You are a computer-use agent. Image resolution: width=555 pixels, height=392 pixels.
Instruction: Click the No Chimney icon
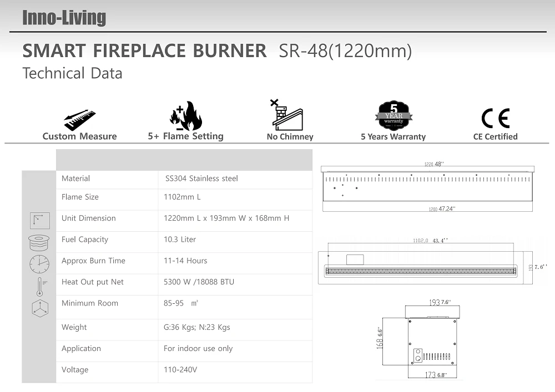click(287, 115)
